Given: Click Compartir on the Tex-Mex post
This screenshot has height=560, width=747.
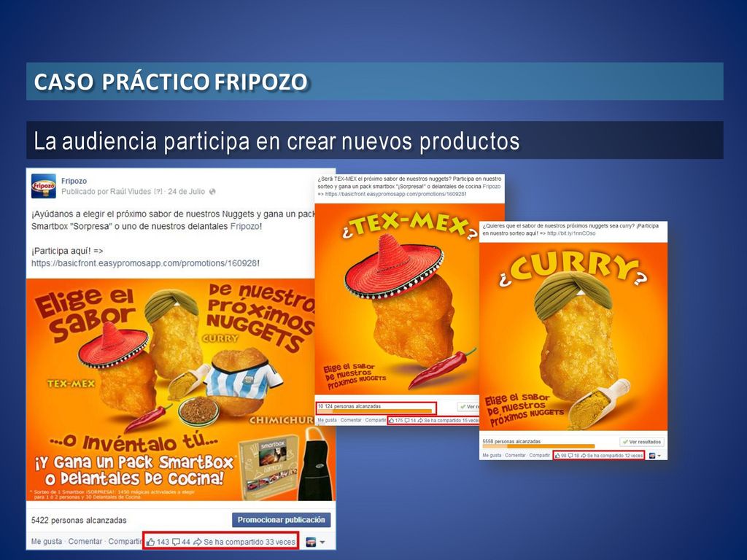Looking at the screenshot, I should tap(376, 420).
